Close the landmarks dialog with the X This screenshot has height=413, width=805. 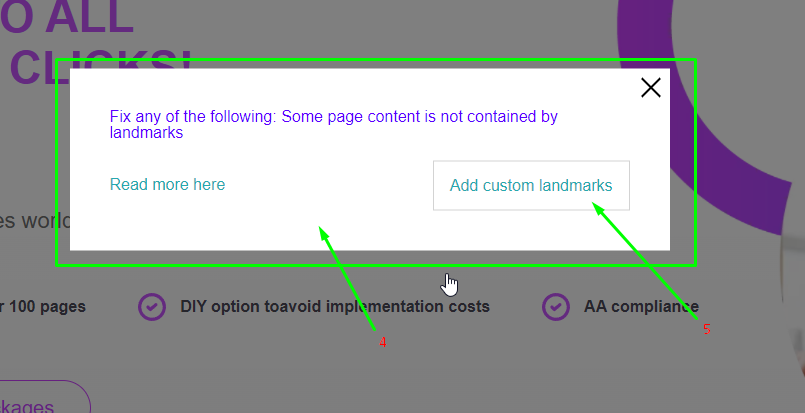[650, 88]
